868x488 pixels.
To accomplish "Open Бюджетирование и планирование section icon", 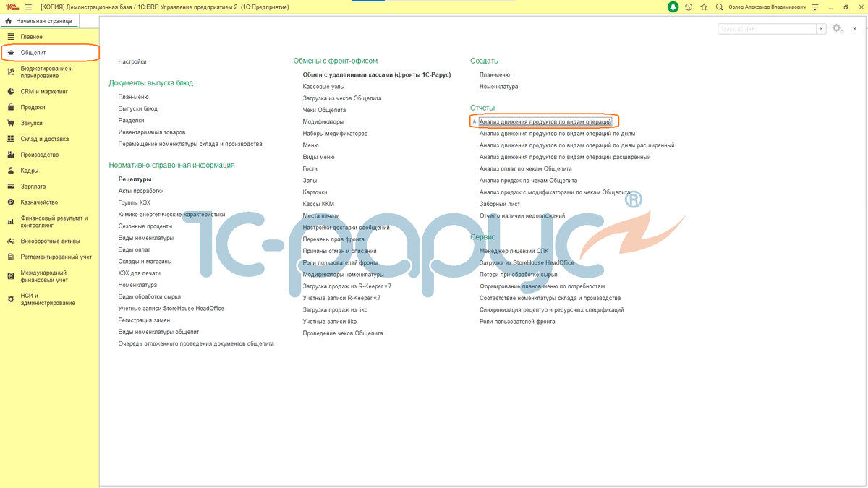I will click(10, 72).
